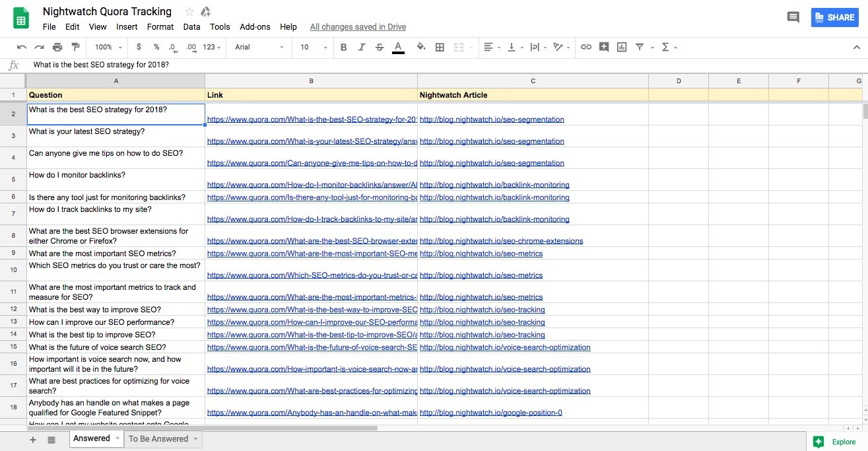This screenshot has width=868, height=451.
Task: Toggle italic formatting
Action: pyautogui.click(x=361, y=47)
